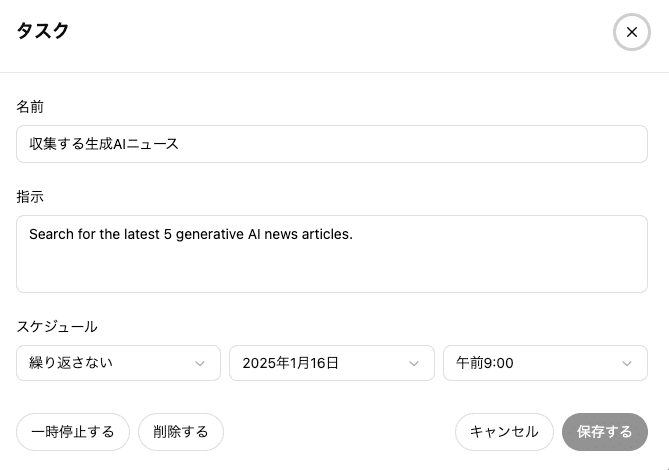Click the chevron icon in 繰り返さない dropdown
The image size is (669, 470).
[200, 363]
